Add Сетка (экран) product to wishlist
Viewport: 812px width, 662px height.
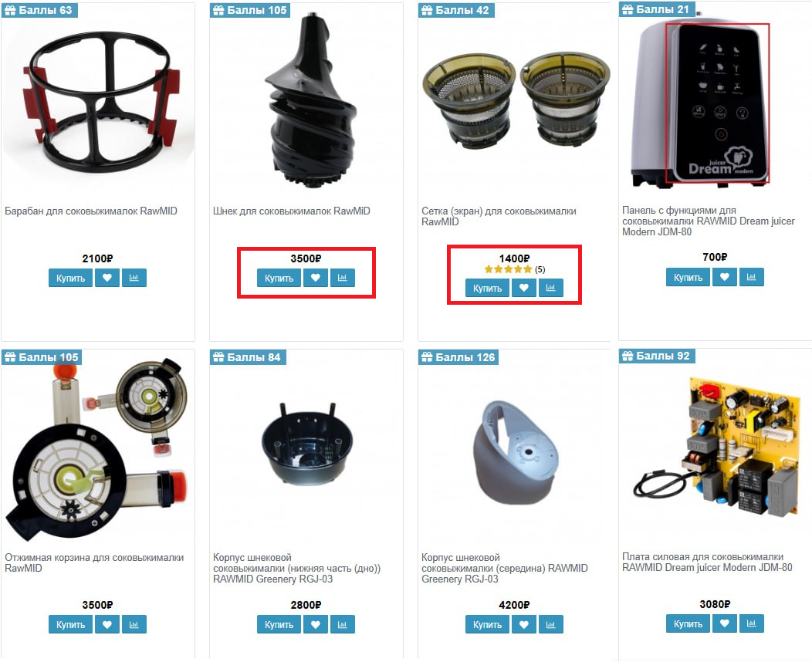(x=523, y=288)
